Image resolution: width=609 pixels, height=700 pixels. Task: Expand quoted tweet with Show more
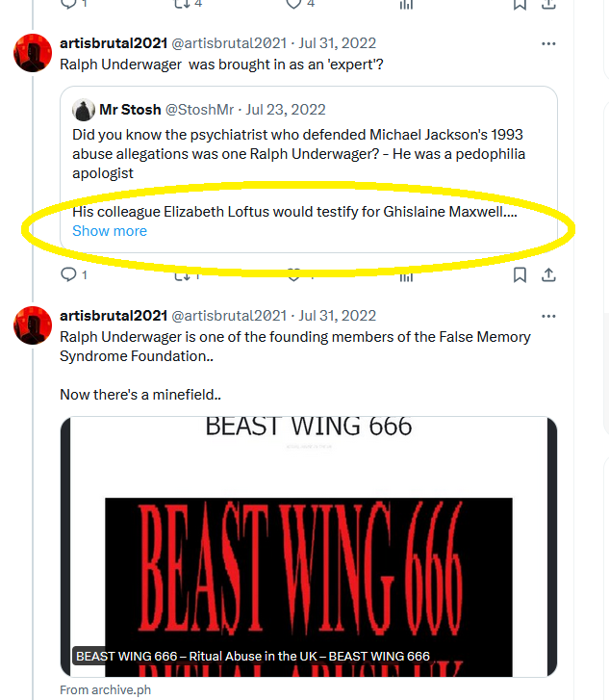[x=110, y=231]
